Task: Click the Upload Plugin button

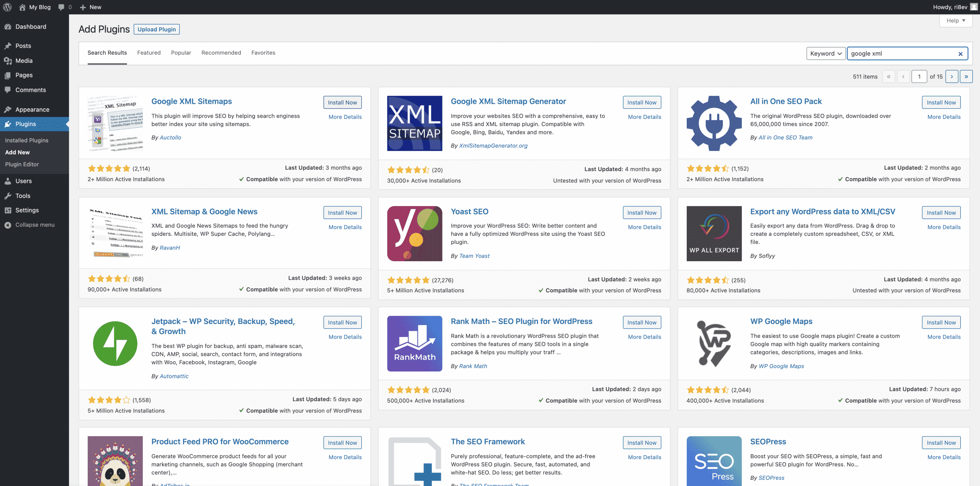Action: tap(157, 29)
